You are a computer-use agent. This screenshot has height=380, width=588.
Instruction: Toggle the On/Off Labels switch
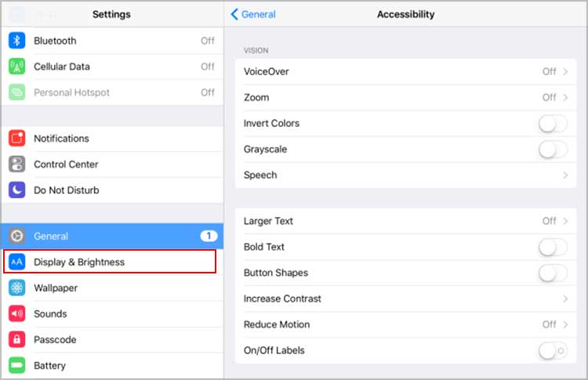pos(553,350)
